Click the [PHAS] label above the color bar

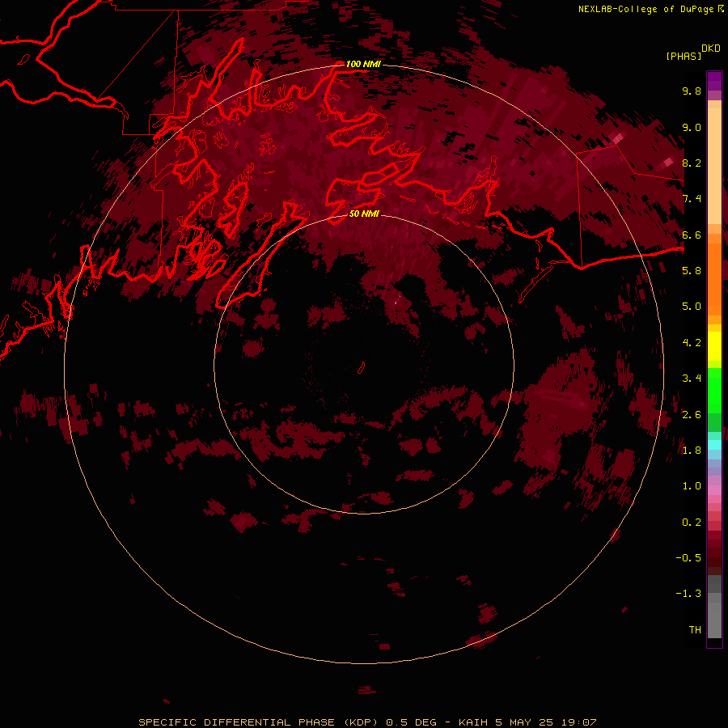pos(684,56)
